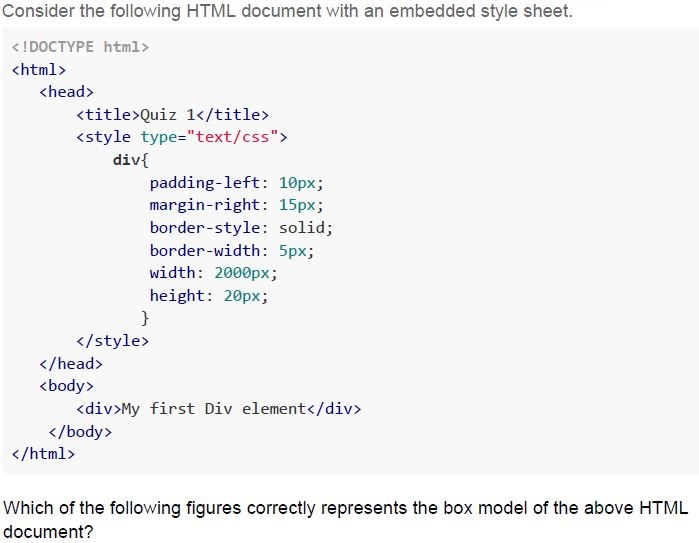Click the border-style solid declaration
Screen dimensions: 699x543
coord(241,228)
